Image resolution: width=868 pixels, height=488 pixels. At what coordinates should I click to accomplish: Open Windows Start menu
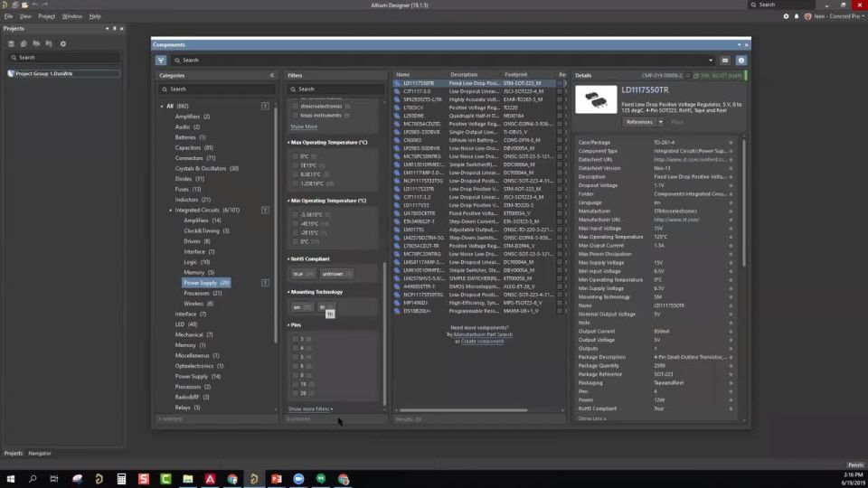[11, 479]
